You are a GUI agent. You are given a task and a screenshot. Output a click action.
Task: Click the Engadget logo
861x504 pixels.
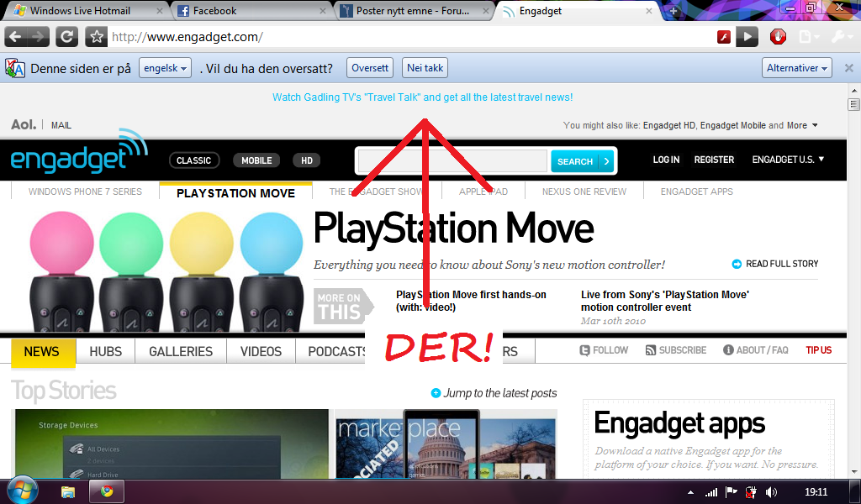coord(79,152)
